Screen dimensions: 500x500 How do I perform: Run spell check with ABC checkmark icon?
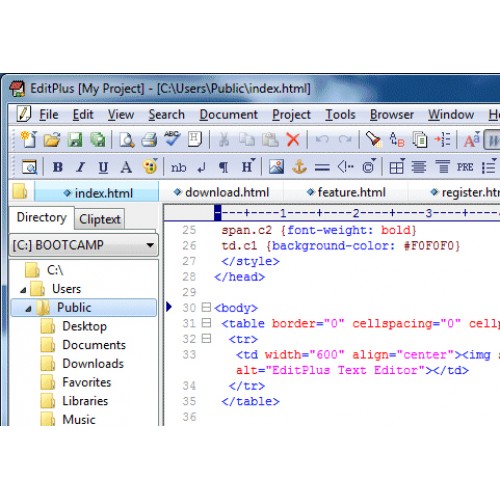click(172, 139)
